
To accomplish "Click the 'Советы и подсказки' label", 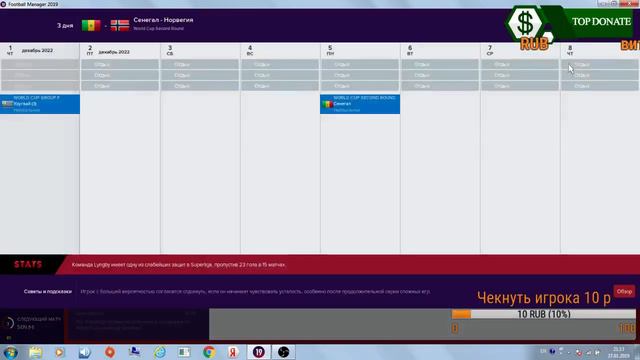I will coord(48,291).
